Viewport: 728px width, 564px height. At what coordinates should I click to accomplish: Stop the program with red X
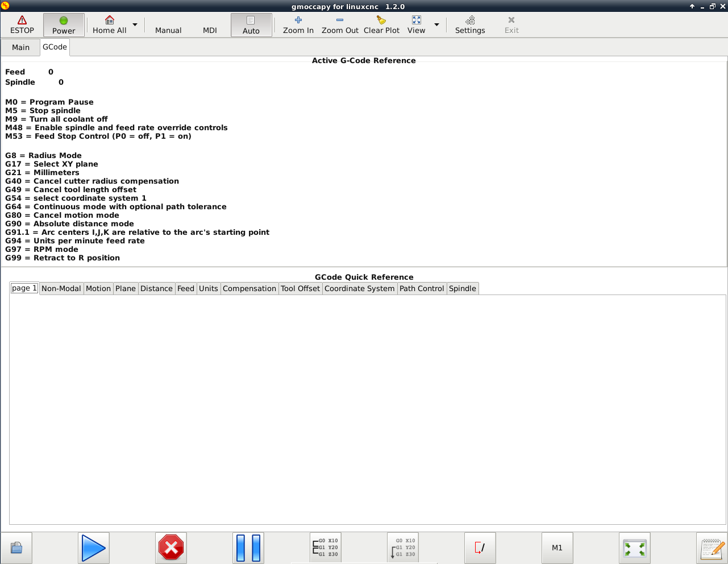point(171,548)
